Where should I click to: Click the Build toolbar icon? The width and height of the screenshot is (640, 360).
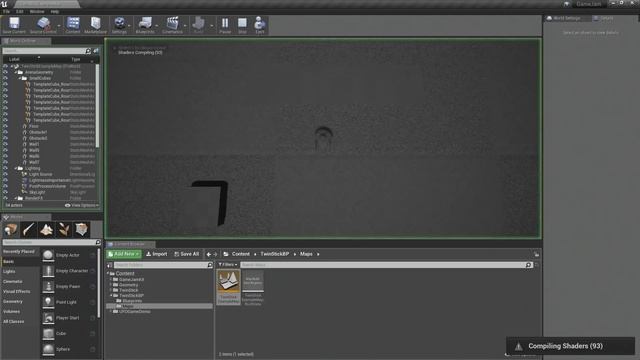(x=199, y=23)
